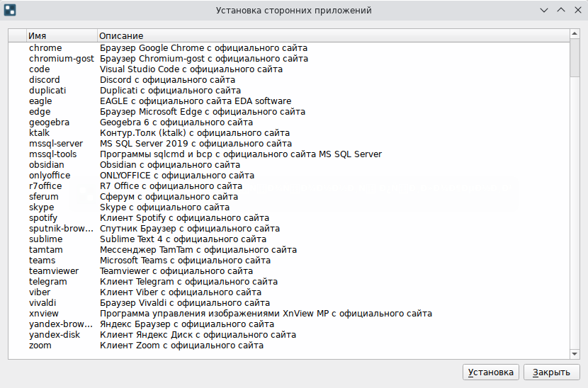Select the onlyoffice application row
The image size is (588, 388).
(x=50, y=176)
